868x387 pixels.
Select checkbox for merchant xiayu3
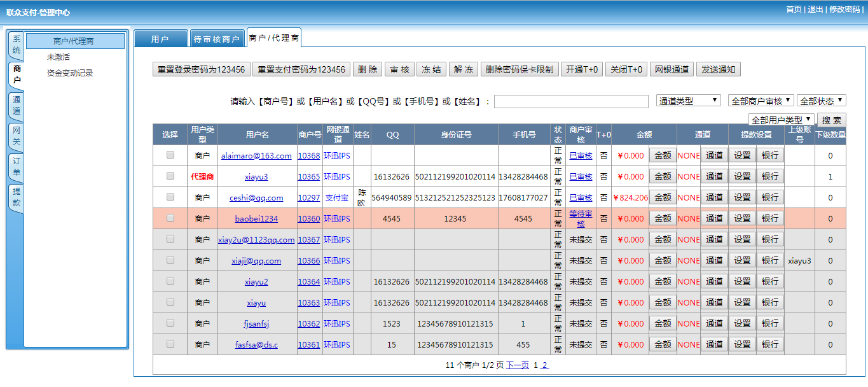click(x=170, y=176)
